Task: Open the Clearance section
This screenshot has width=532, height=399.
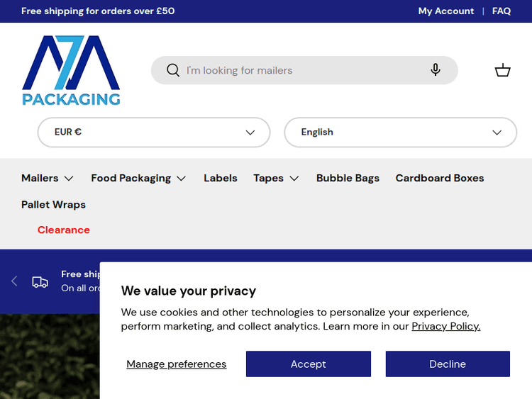Action: coord(64,230)
